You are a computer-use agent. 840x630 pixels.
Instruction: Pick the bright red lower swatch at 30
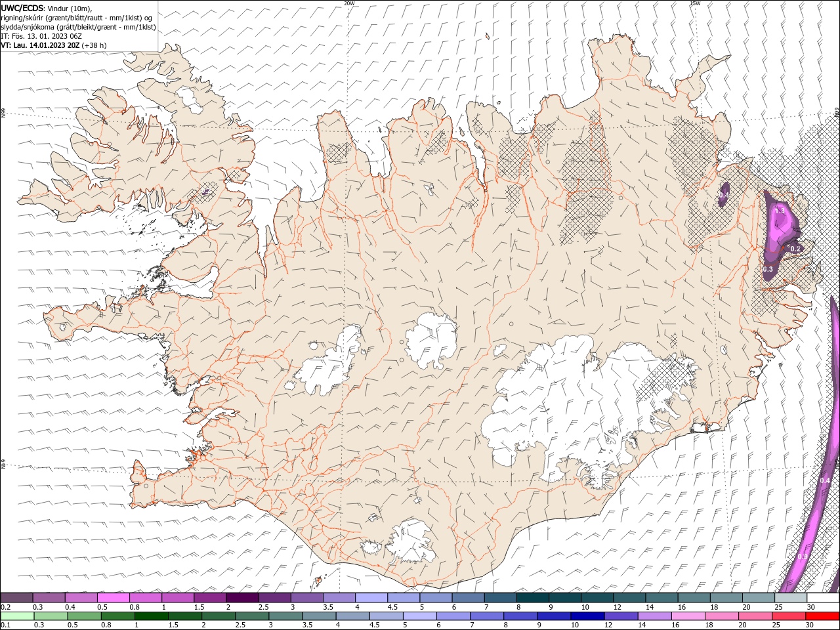(x=822, y=616)
